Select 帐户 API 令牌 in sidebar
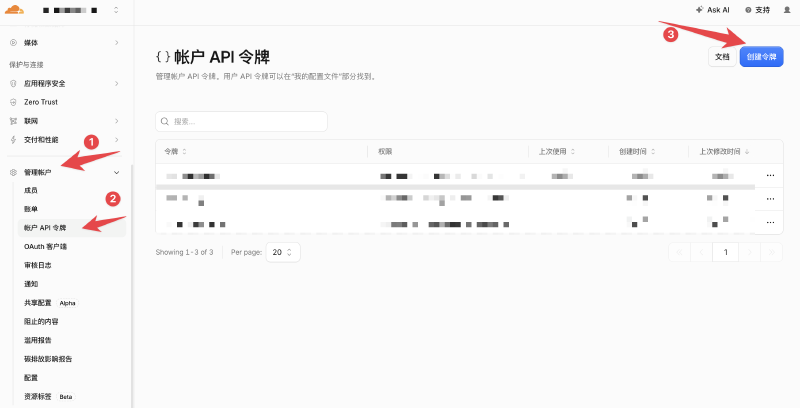This screenshot has width=800, height=408. coord(71,227)
